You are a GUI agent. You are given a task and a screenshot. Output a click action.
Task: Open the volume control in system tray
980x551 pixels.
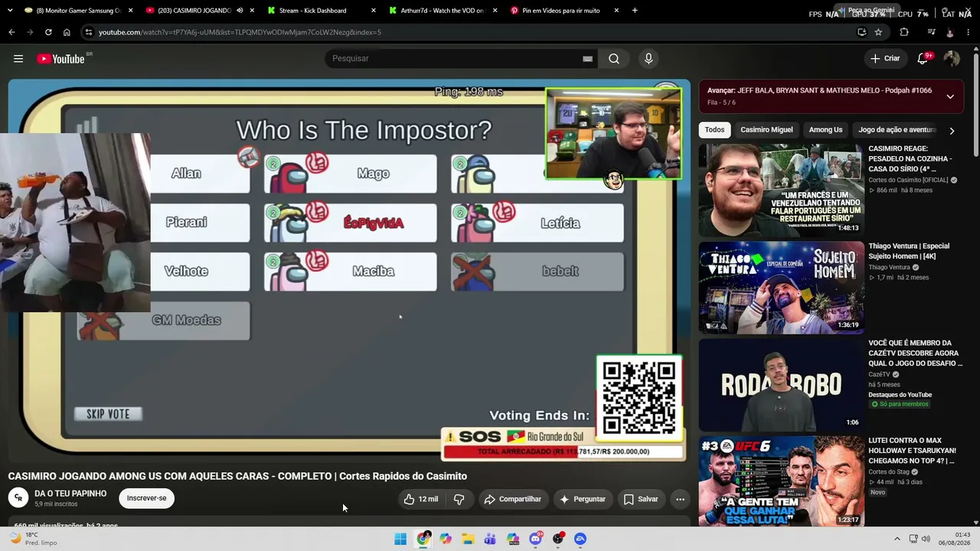[926, 539]
